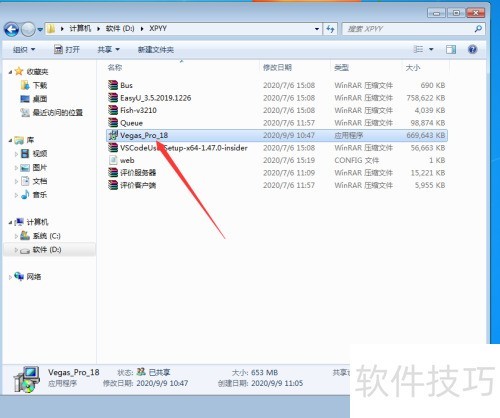Screen dimensions: 500x418
Task: Sort by the 大小 column header
Action: [413, 68]
